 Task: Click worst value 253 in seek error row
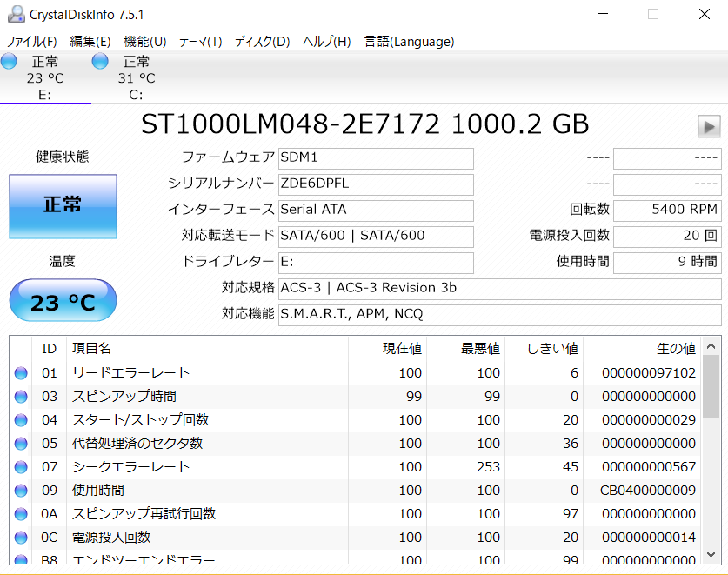click(489, 467)
